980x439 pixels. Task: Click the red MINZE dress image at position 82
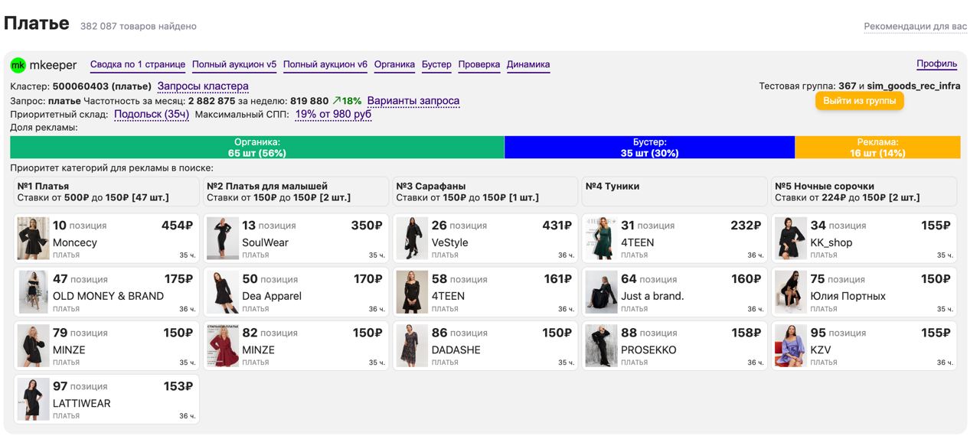pos(223,345)
